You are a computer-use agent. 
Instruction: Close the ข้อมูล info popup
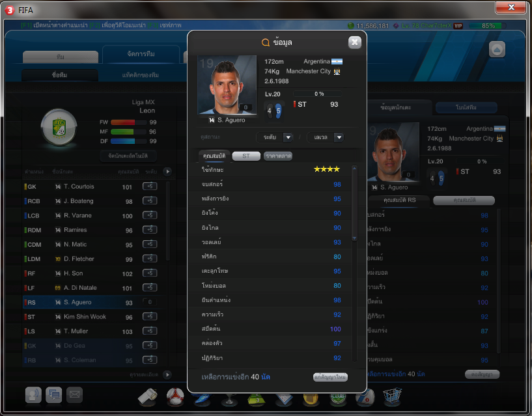click(x=354, y=42)
